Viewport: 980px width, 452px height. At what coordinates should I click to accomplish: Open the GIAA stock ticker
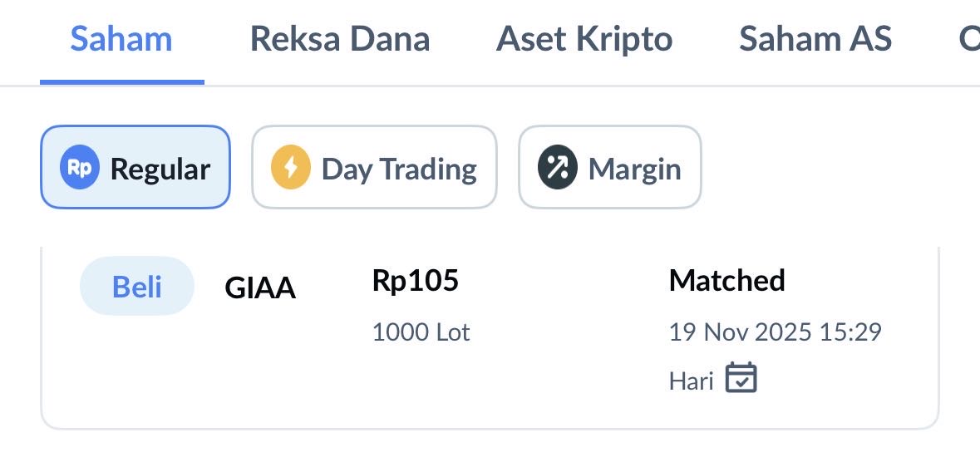(x=260, y=288)
